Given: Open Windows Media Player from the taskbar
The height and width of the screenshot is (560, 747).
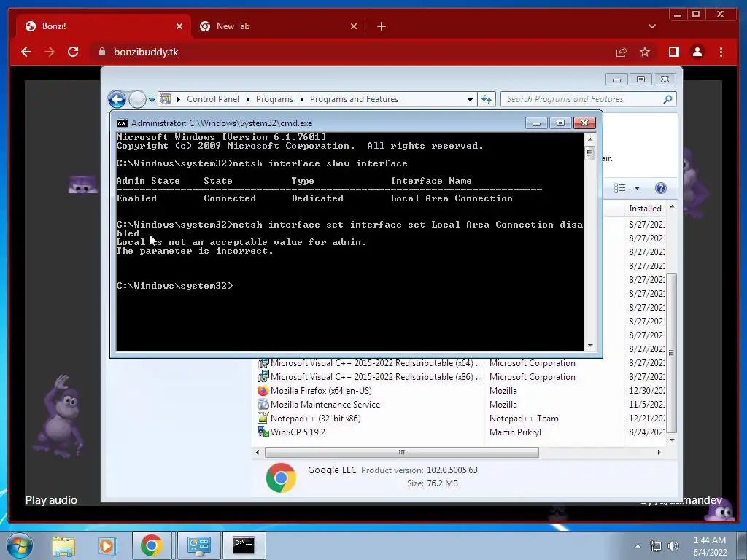Looking at the screenshot, I should tap(107, 545).
